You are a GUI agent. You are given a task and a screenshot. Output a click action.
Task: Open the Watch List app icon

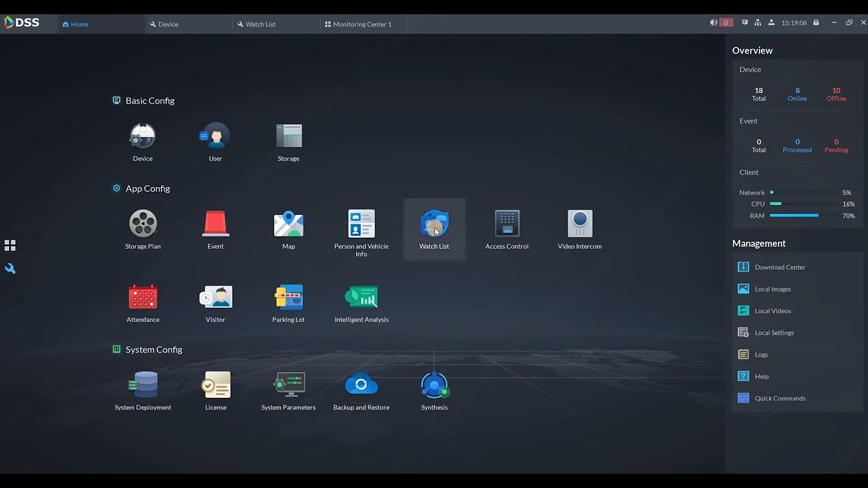click(434, 224)
